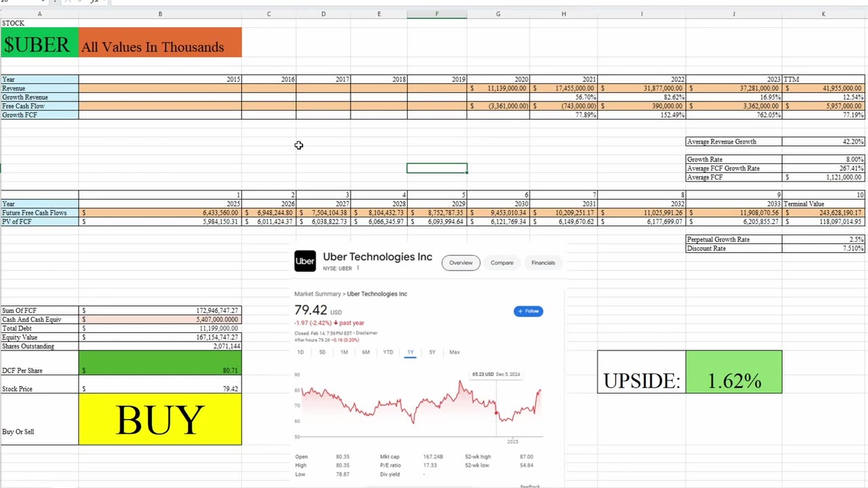The image size is (868, 488).
Task: Click 2020 revenue cell 11,139,000.00
Action: pos(498,88)
